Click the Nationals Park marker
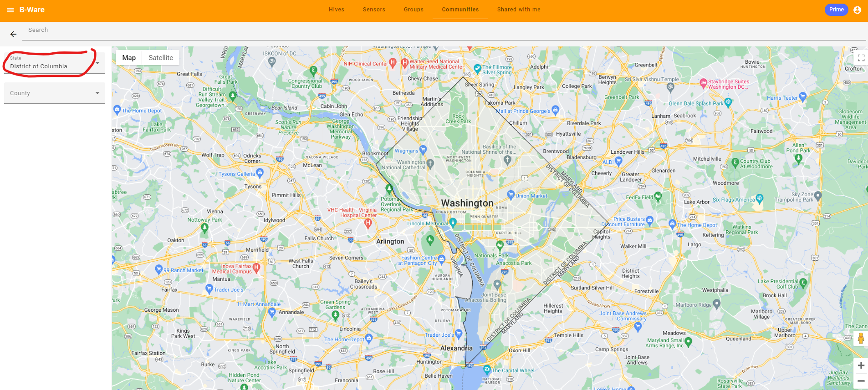The width and height of the screenshot is (868, 390). tap(500, 246)
